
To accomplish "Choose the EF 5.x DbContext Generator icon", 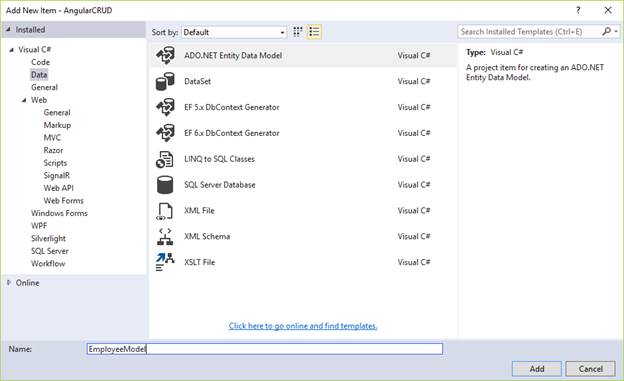I will 165,107.
